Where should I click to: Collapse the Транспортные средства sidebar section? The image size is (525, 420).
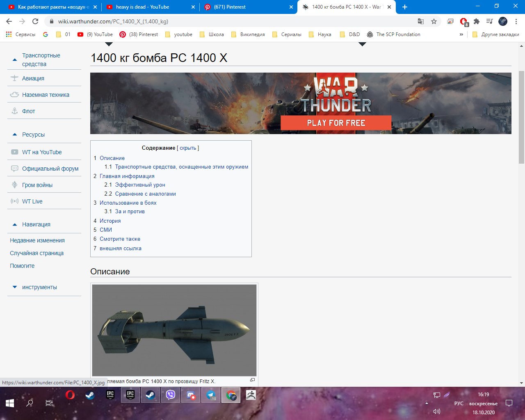[x=15, y=60]
